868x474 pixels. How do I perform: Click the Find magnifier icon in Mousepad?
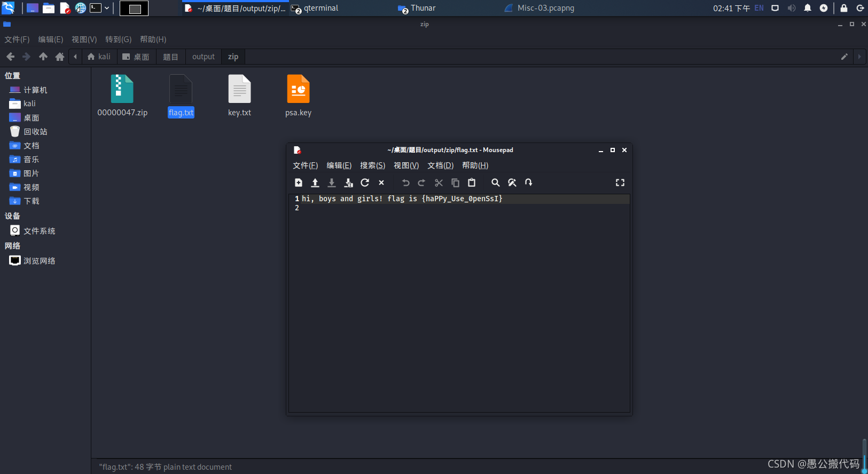[496, 183]
